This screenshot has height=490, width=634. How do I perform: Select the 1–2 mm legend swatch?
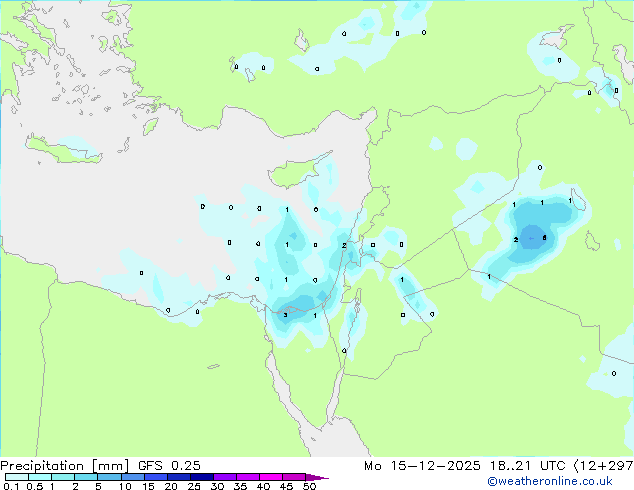tap(63, 477)
